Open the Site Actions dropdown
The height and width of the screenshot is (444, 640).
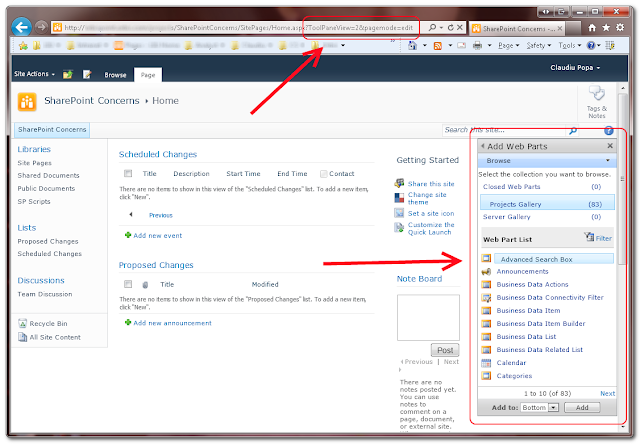[x=34, y=74]
